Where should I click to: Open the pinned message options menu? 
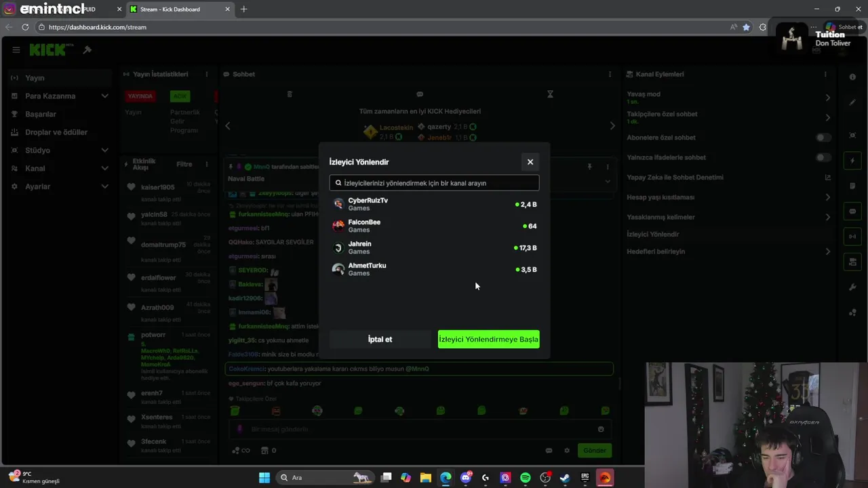tap(608, 167)
